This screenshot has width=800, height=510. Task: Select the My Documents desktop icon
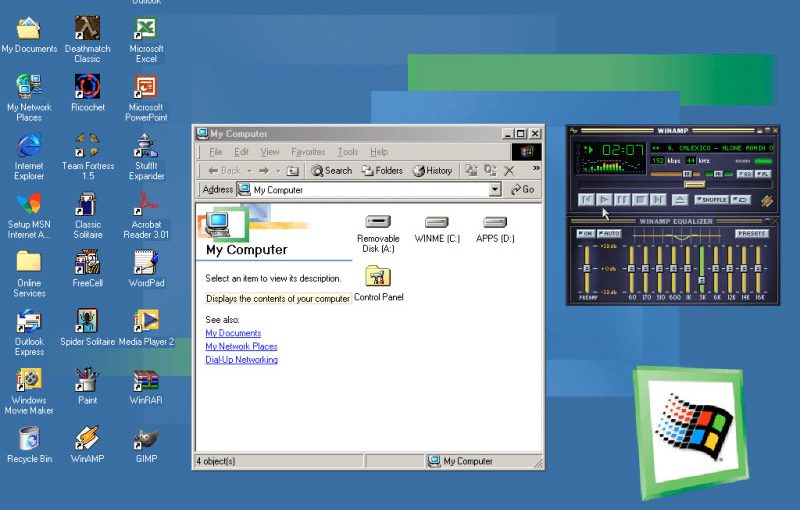pyautogui.click(x=29, y=34)
